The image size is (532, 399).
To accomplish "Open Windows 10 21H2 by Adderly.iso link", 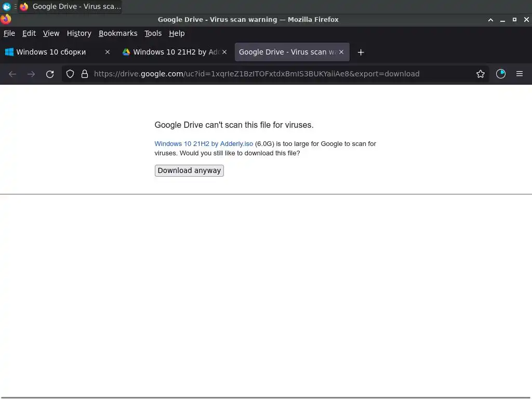I will coord(204,144).
